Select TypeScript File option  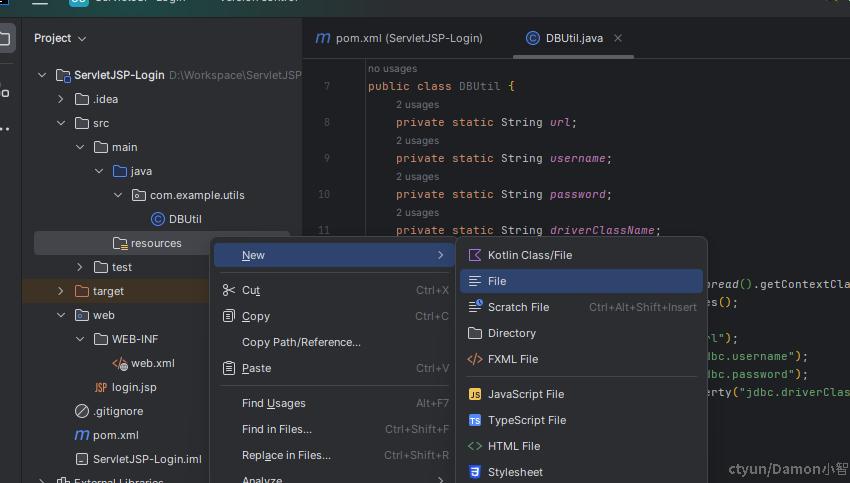[581, 420]
